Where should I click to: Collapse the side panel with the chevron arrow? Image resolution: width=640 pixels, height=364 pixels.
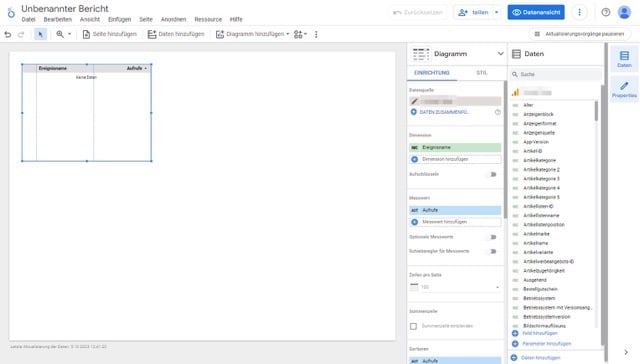point(626,352)
